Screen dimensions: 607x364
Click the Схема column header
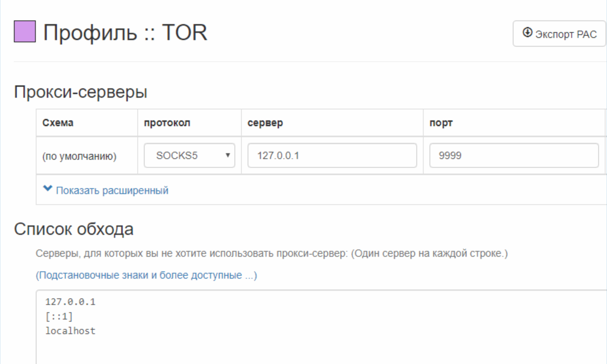coord(58,123)
